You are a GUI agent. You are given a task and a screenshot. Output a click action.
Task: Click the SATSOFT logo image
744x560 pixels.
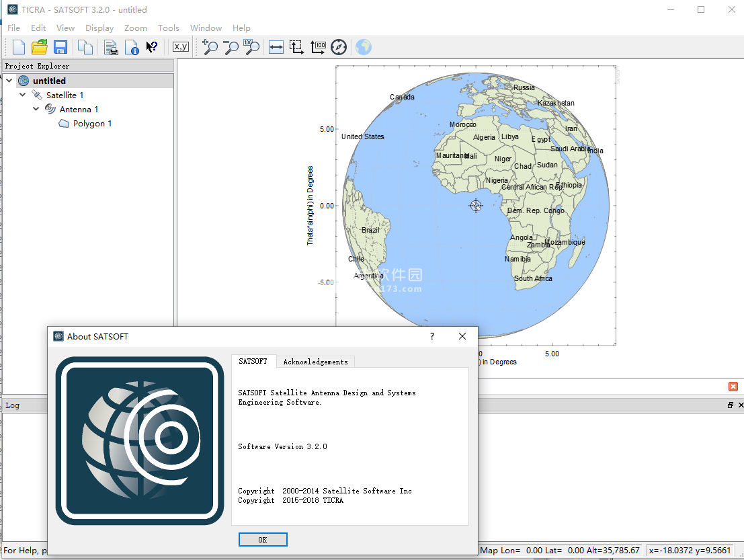(140, 441)
